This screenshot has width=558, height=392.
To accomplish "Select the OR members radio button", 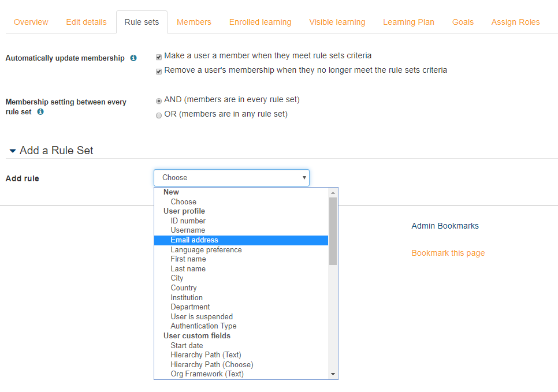I will click(x=159, y=115).
